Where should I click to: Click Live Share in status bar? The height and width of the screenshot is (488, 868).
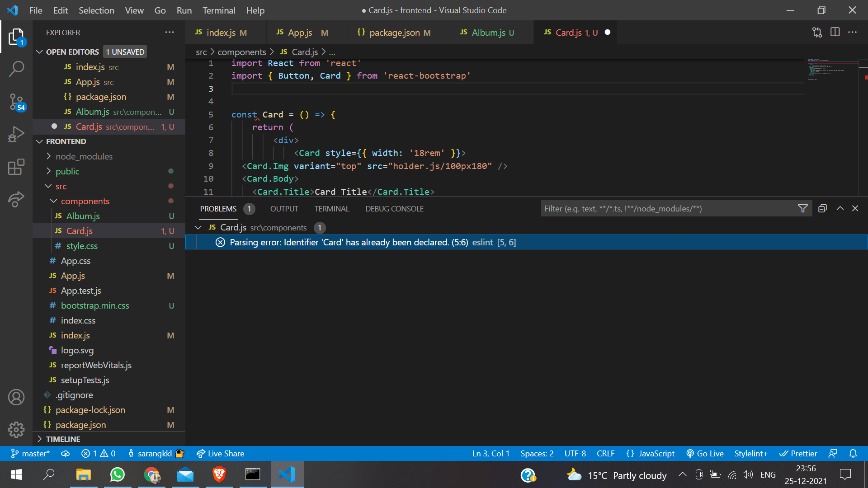point(221,453)
